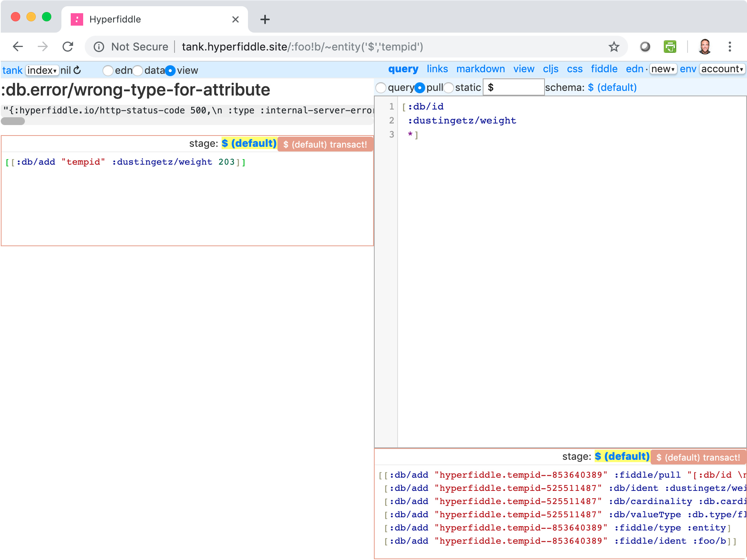Open the schema $ (default) link
747x560 pixels.
click(612, 88)
